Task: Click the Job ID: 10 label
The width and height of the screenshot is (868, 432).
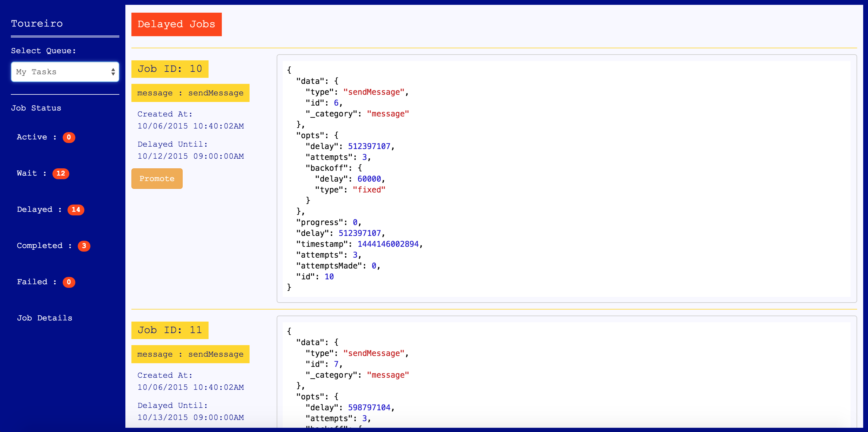Action: (x=170, y=69)
